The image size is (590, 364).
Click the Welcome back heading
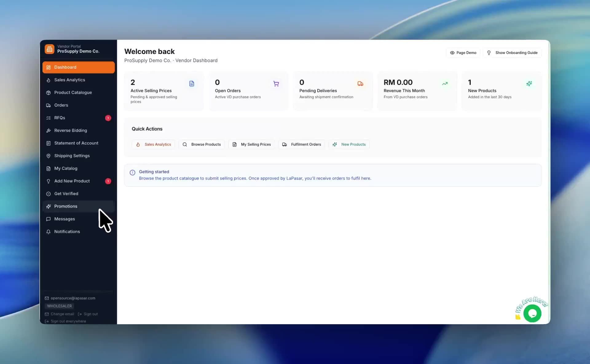tap(149, 51)
